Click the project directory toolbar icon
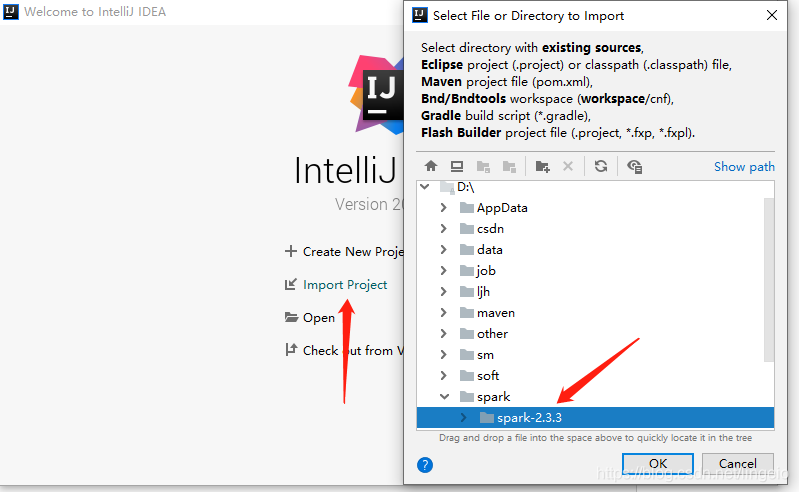The height and width of the screenshot is (492, 799). (x=483, y=167)
